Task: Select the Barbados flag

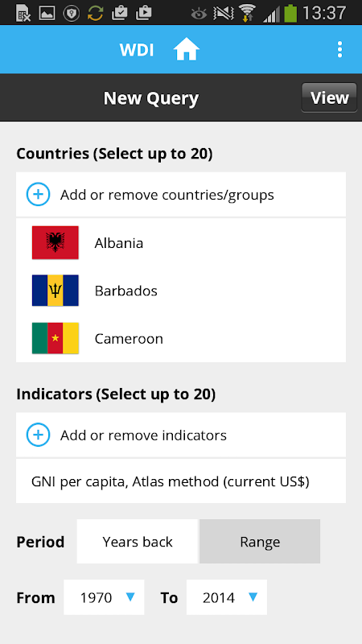Action: coord(56,291)
